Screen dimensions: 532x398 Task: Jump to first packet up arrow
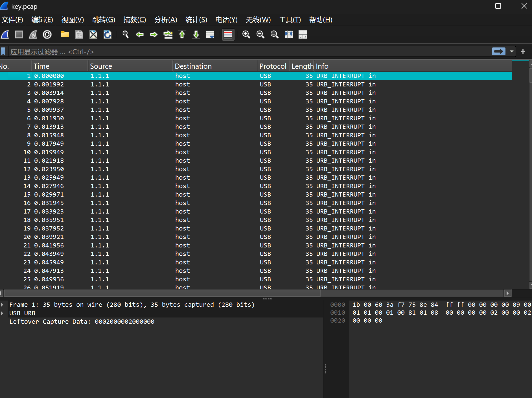tap(182, 34)
